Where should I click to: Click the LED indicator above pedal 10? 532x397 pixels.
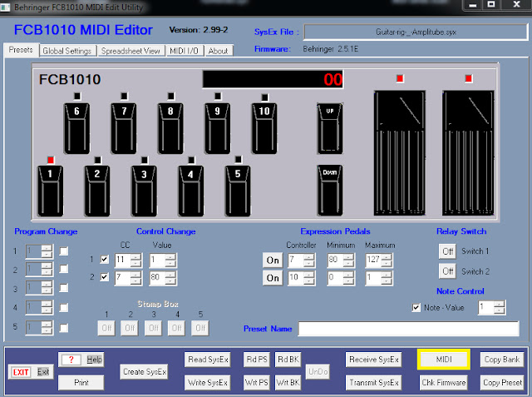pos(264,97)
